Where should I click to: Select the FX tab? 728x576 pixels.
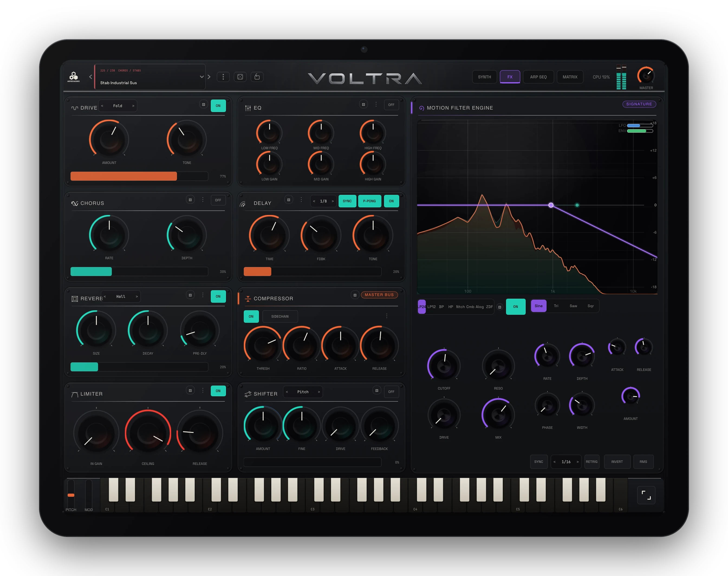(x=510, y=77)
